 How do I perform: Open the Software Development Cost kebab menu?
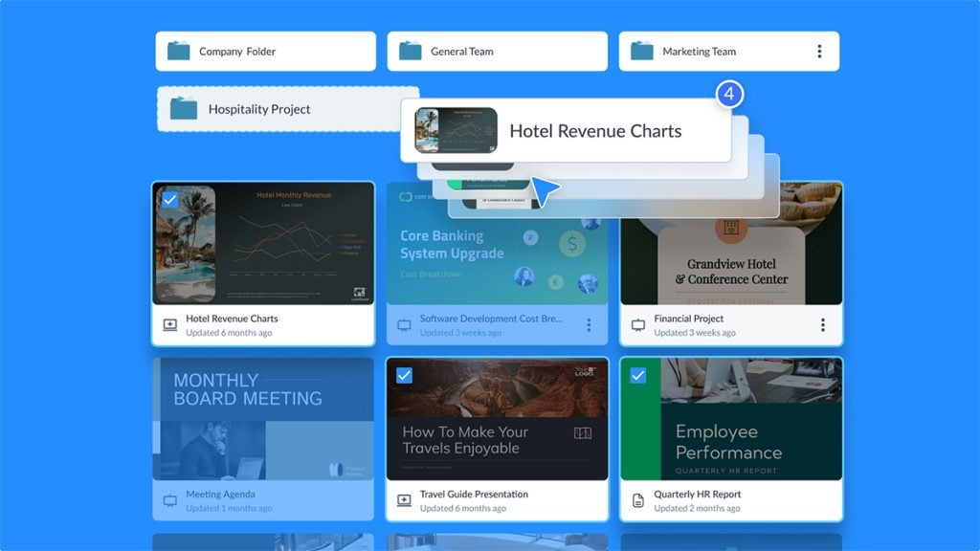tap(588, 324)
